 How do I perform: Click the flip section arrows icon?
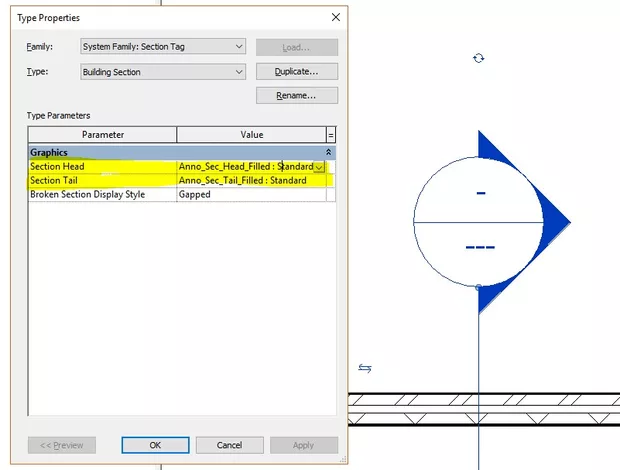pos(365,368)
